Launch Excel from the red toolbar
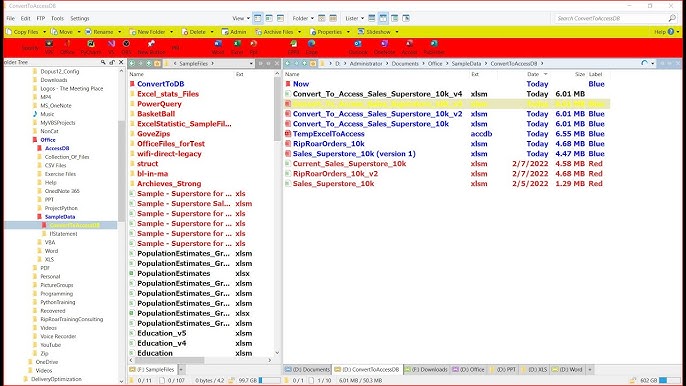Image resolution: width=686 pixels, height=386 pixels. click(x=237, y=47)
